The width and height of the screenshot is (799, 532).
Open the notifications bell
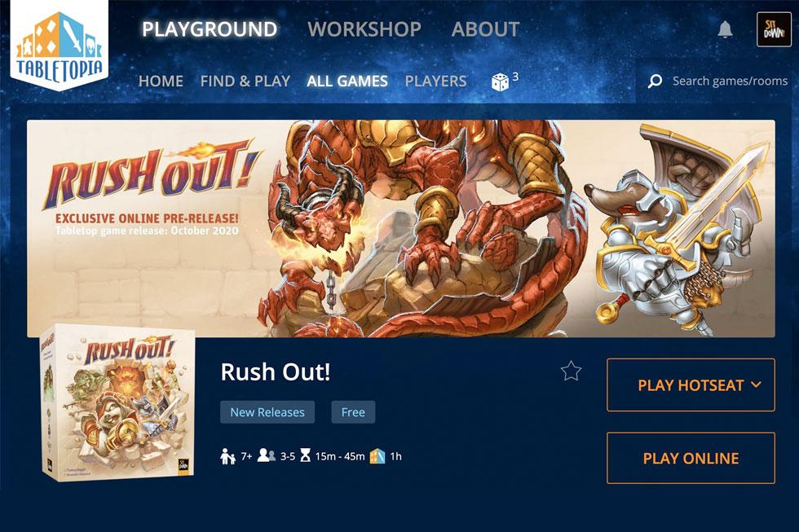click(725, 29)
